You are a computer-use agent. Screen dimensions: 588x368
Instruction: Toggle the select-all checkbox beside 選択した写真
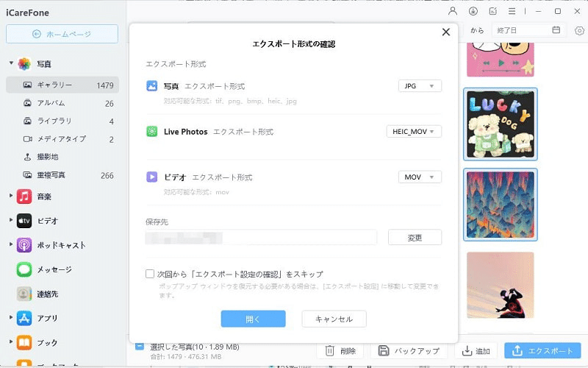pos(140,346)
